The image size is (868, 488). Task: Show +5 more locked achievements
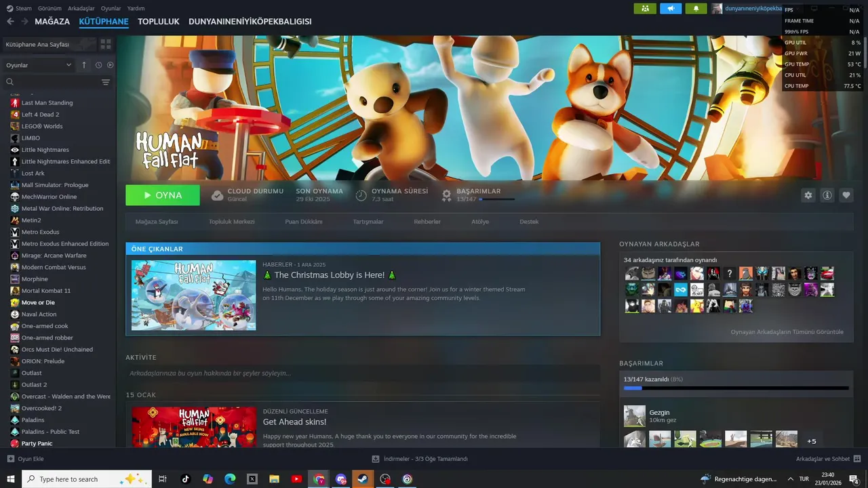812,441
